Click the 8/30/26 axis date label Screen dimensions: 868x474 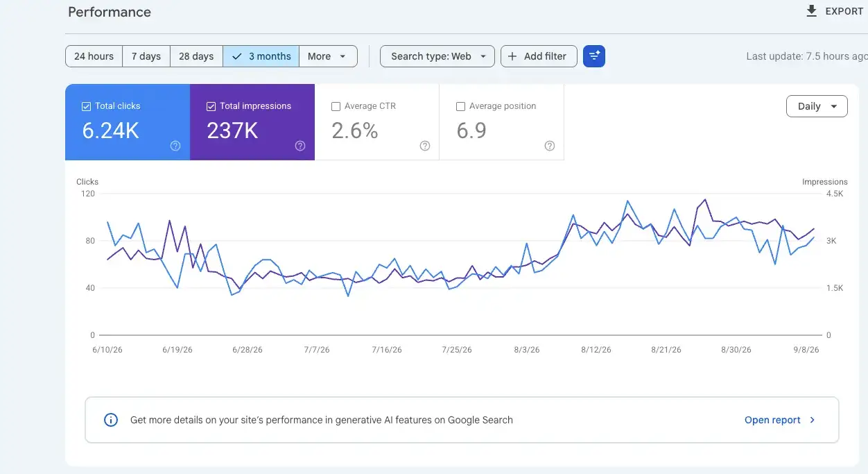click(x=736, y=350)
